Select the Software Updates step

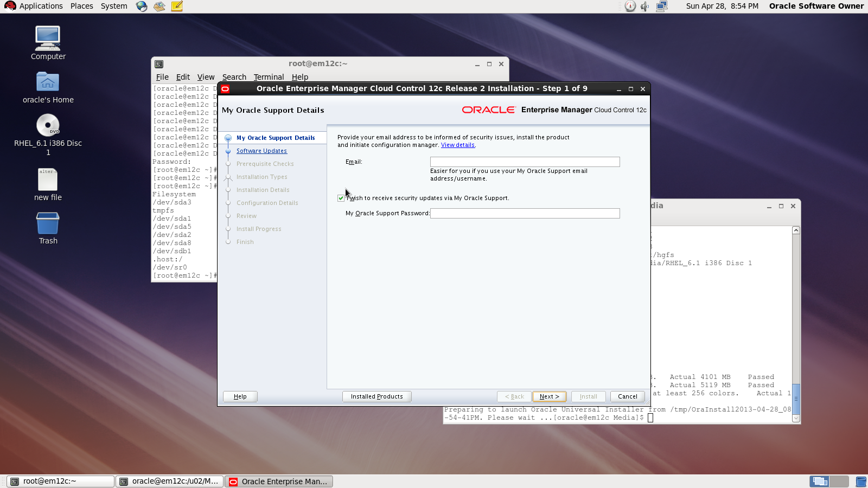tap(261, 151)
